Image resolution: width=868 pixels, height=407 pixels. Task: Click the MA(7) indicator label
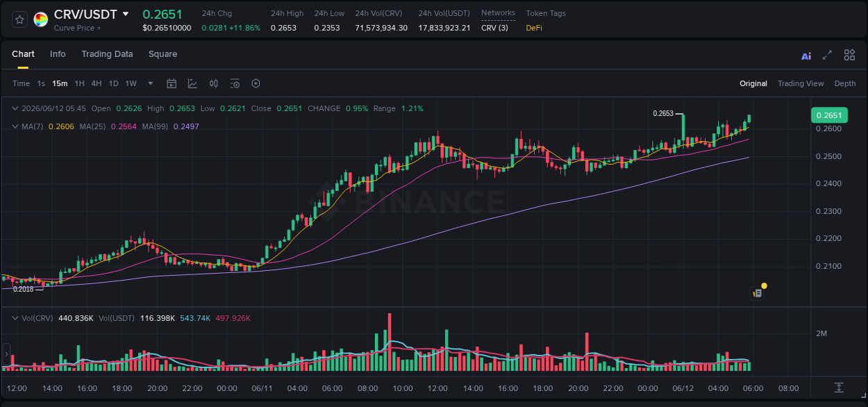pyautogui.click(x=33, y=126)
